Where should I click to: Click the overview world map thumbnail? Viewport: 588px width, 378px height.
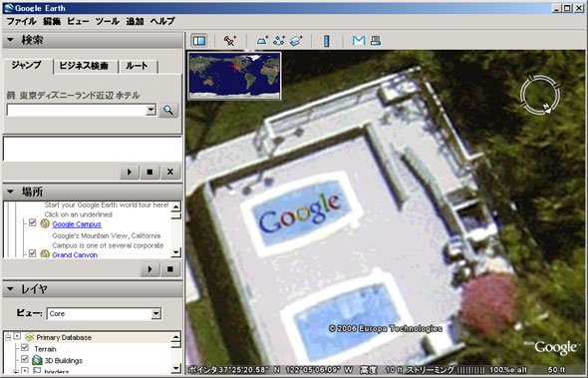(x=234, y=76)
